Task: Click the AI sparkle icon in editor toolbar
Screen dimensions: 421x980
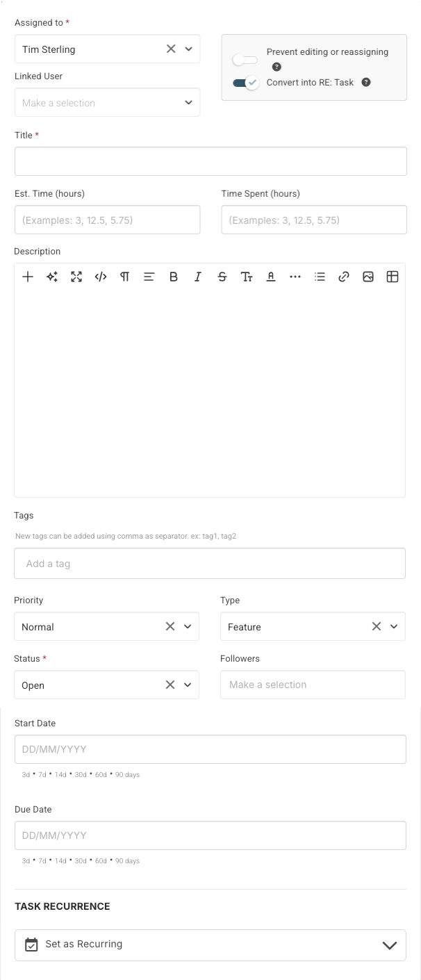Action: 52,277
